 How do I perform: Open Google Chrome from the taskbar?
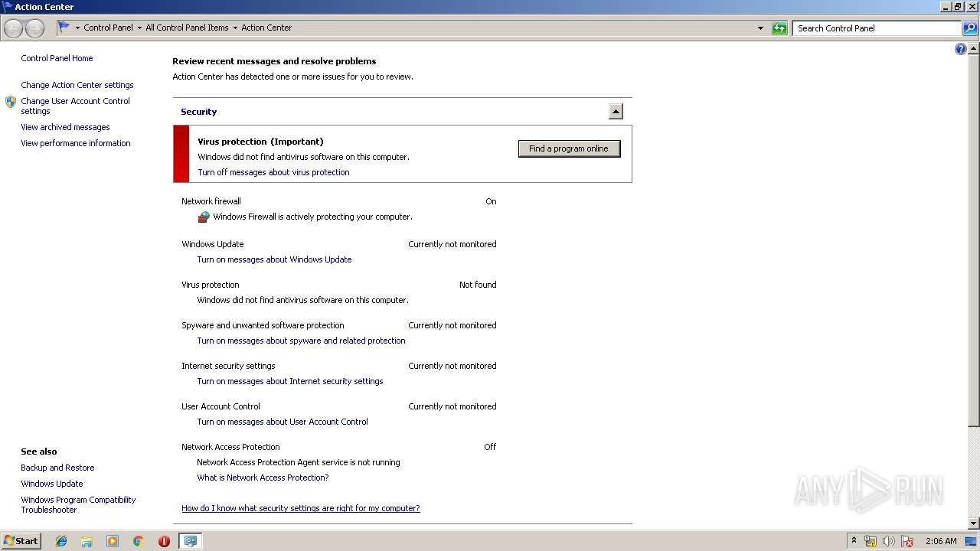[139, 541]
